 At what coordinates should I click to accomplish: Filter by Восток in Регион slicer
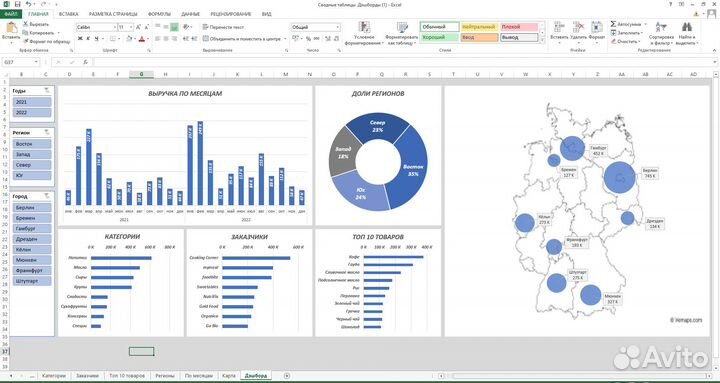click(32, 144)
